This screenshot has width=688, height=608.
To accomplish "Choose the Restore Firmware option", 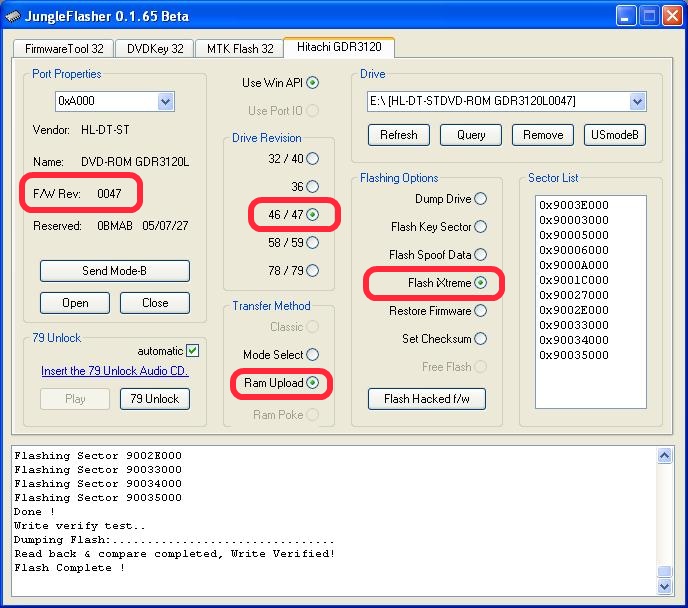I will [480, 311].
